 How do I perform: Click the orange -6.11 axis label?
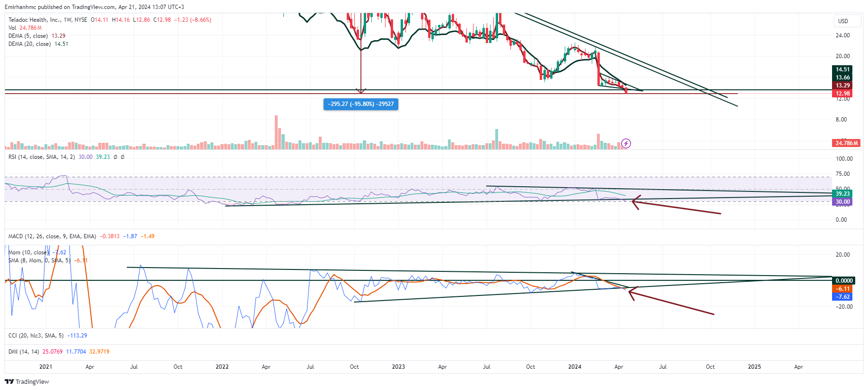coord(842,289)
